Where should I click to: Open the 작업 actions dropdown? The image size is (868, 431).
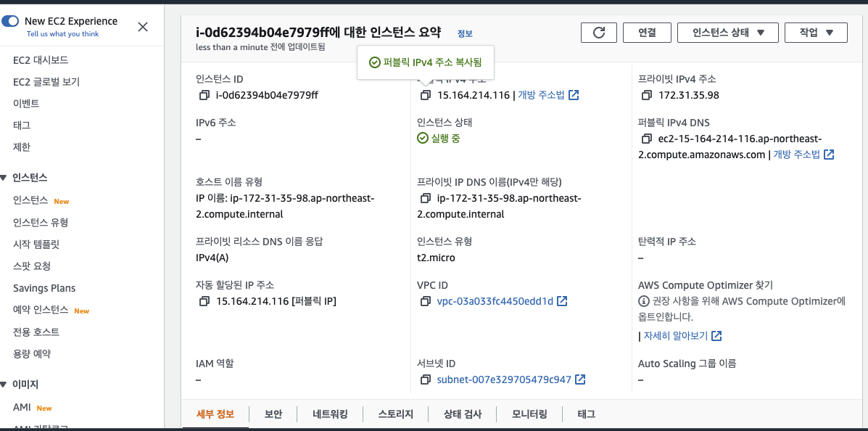(816, 33)
